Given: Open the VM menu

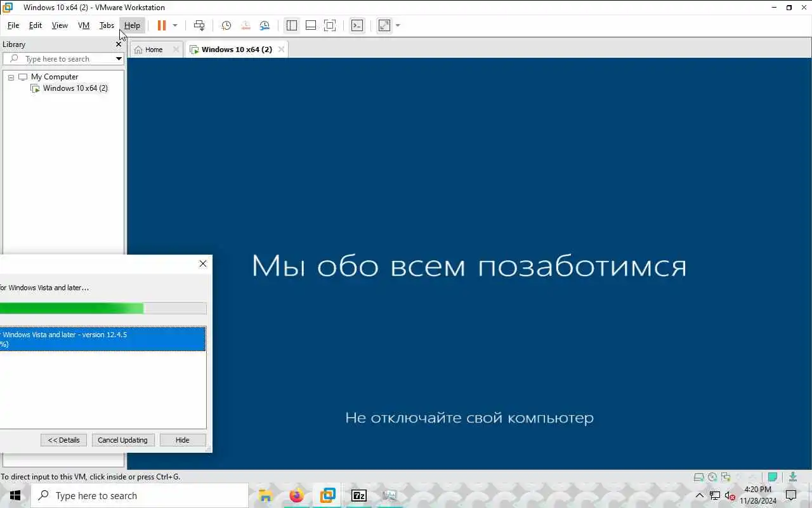Looking at the screenshot, I should [84, 25].
